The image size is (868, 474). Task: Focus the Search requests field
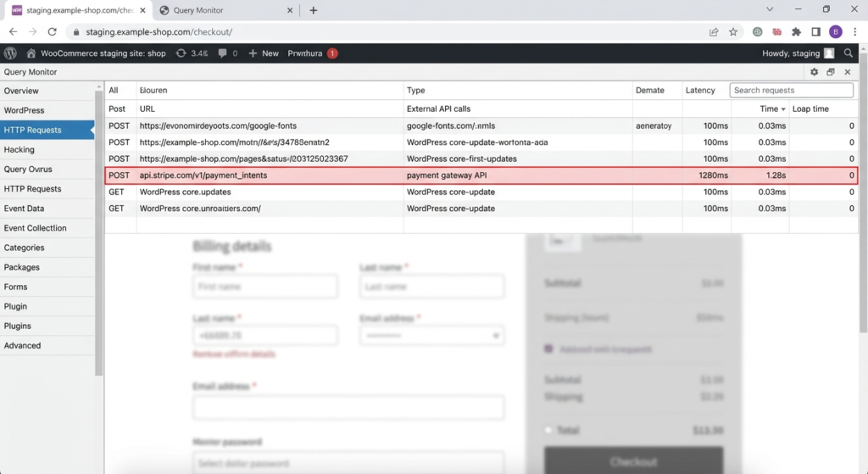pos(791,90)
